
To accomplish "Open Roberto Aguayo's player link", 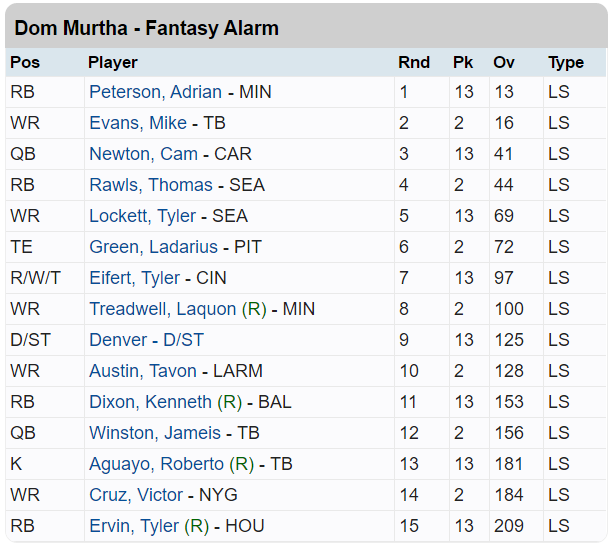I will tap(156, 464).
